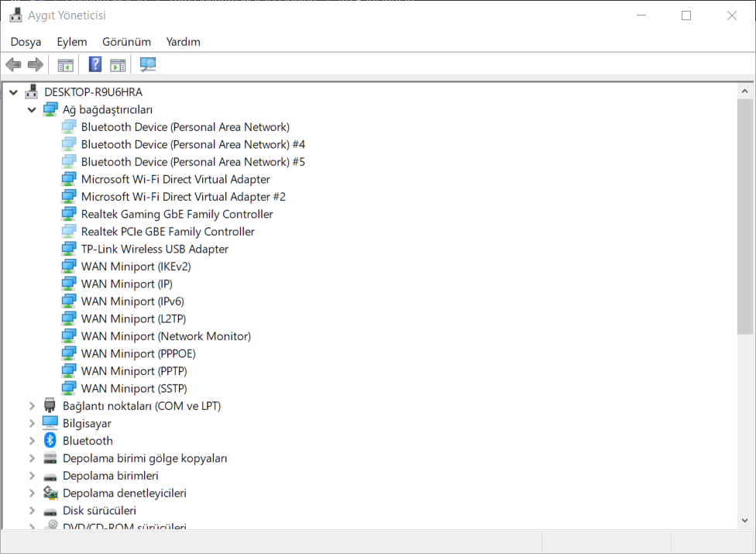Expand the Disk sürücüleri category

(32, 511)
